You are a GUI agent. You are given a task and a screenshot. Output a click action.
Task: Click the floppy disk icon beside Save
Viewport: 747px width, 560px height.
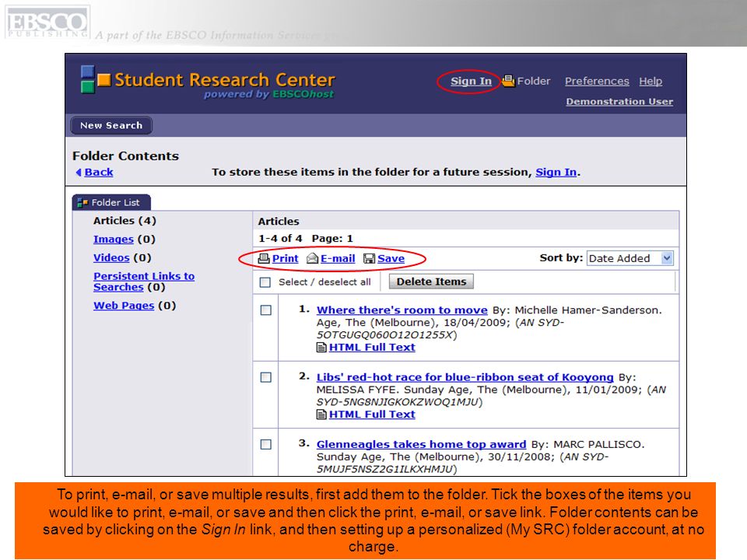pos(369,258)
